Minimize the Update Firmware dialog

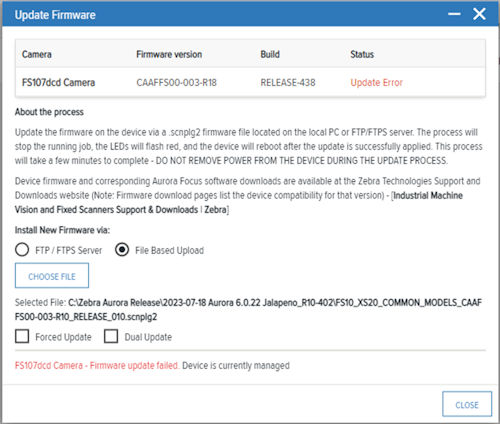click(454, 14)
